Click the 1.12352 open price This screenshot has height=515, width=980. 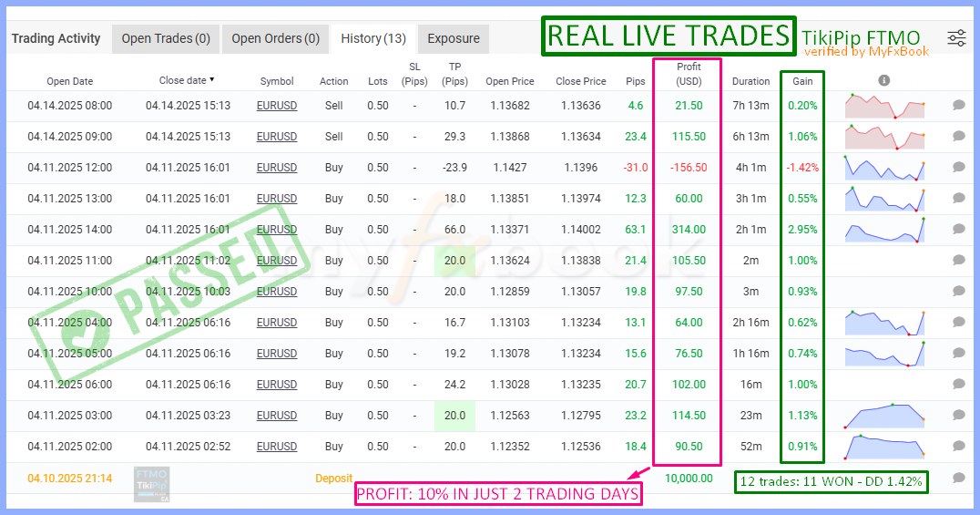[510, 447]
